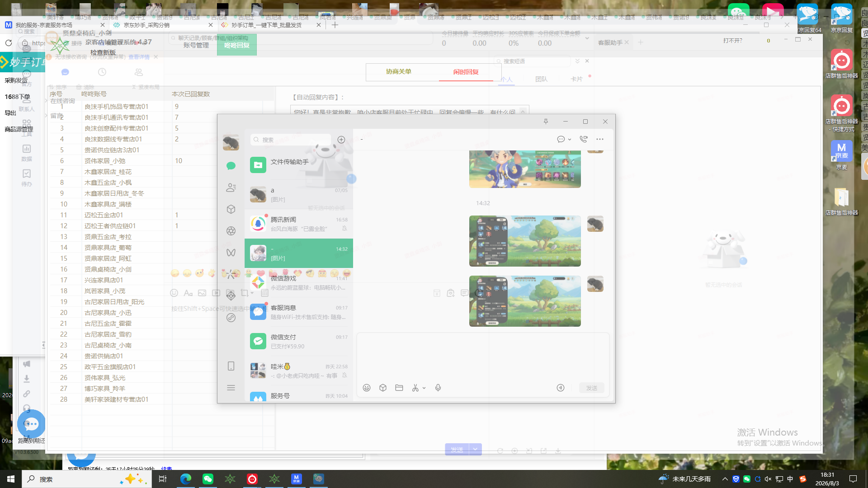This screenshot has height=488, width=868.
Task: Switch to the 咚咚回复 tab
Action: (x=237, y=45)
